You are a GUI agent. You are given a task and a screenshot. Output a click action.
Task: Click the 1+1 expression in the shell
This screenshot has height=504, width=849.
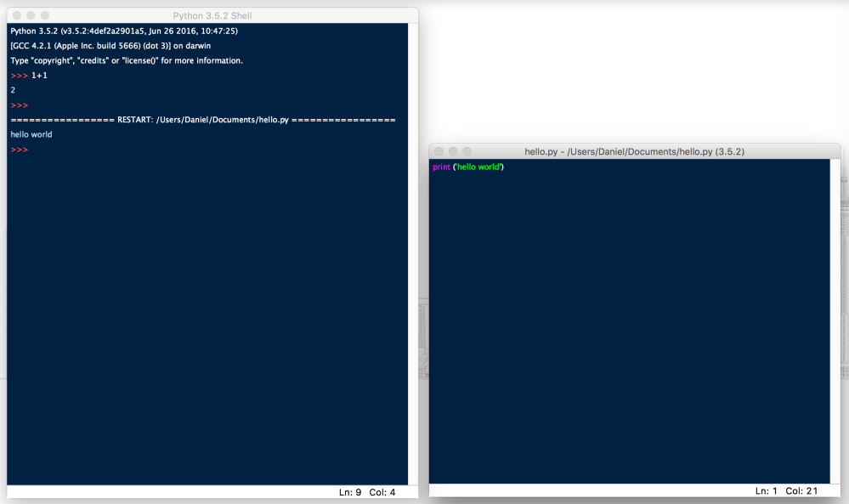[40, 76]
